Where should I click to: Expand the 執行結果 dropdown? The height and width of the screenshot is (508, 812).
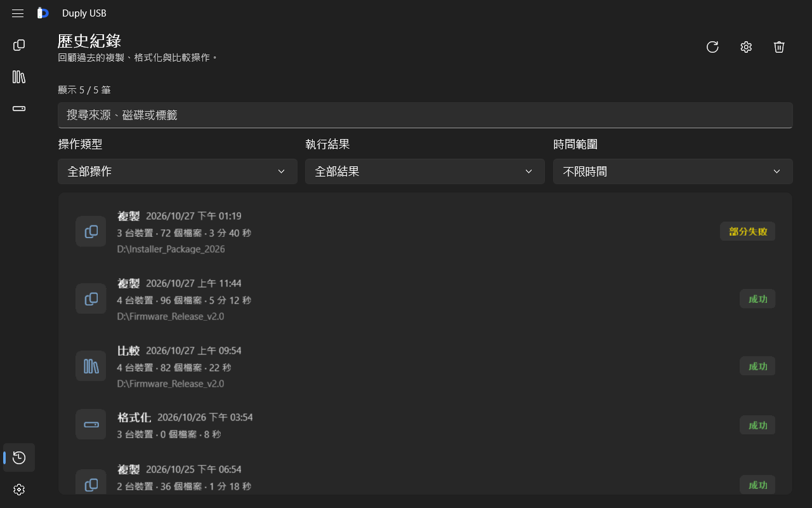[425, 171]
